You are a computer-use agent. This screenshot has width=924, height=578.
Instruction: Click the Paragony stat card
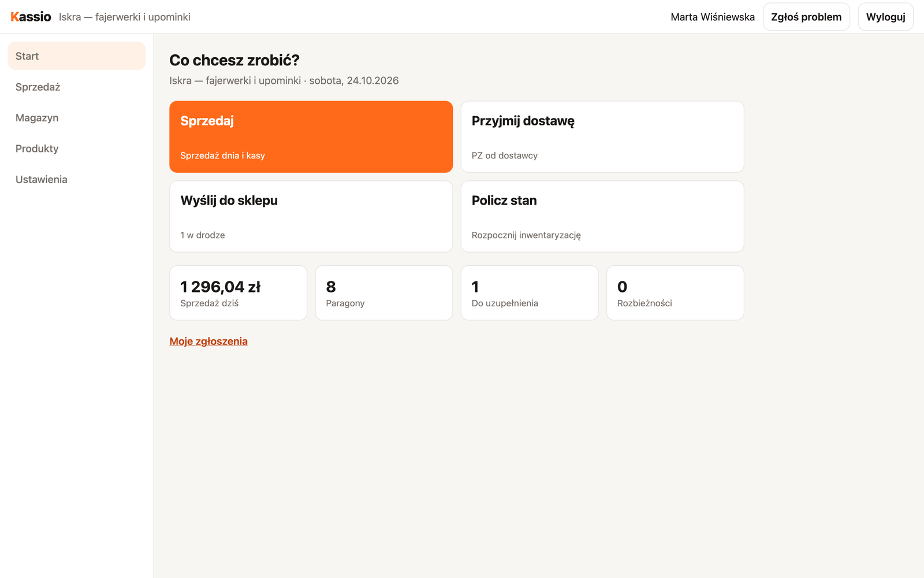click(x=384, y=293)
